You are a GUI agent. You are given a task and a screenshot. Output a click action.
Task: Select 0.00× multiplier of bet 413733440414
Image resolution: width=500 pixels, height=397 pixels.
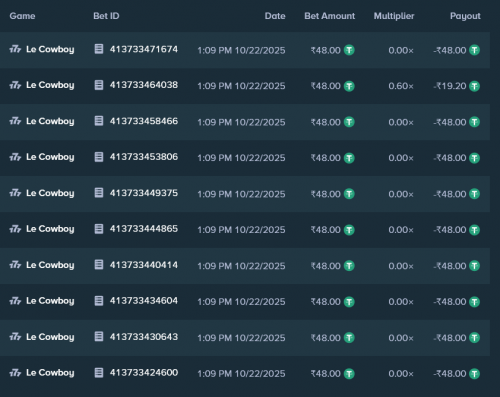[401, 266]
